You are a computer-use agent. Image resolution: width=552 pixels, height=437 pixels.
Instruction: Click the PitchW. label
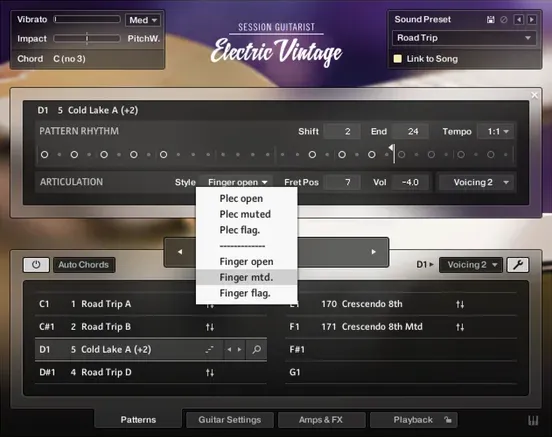(144, 38)
